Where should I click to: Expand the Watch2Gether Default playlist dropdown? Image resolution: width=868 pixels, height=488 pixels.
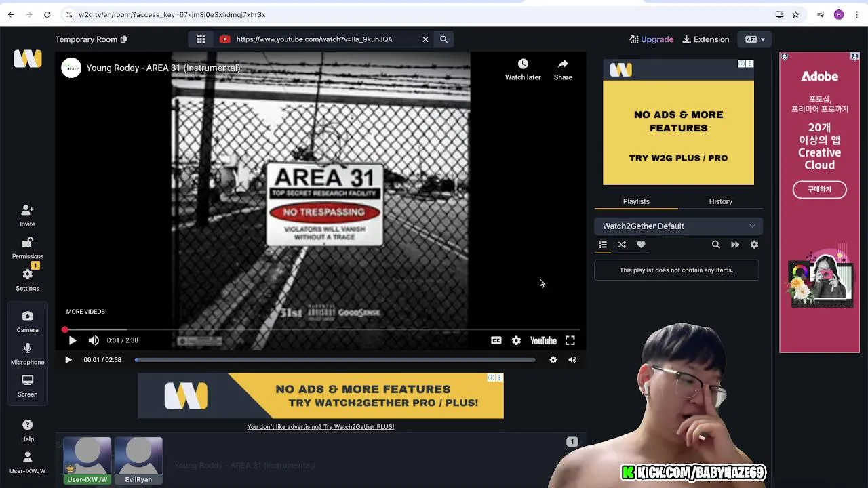tap(678, 226)
